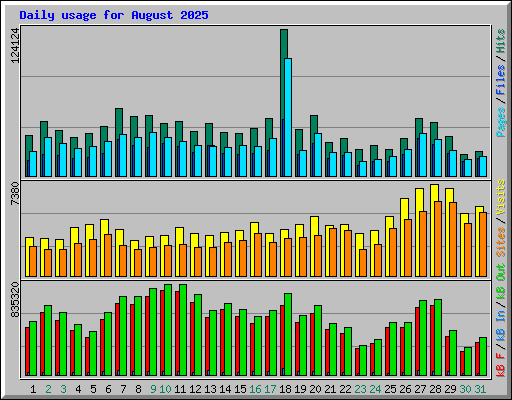Image resolution: width=512 pixels, height=400 pixels.
Task: Click the orange sites bar for day 31
Action: (483, 244)
